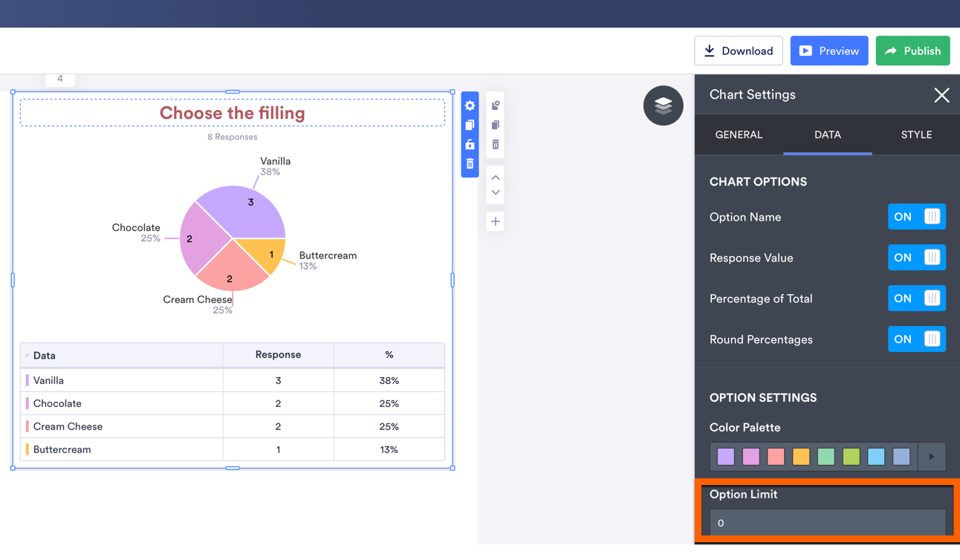
Task: Duplicate the chart using the blue toolbar icon
Action: click(470, 125)
